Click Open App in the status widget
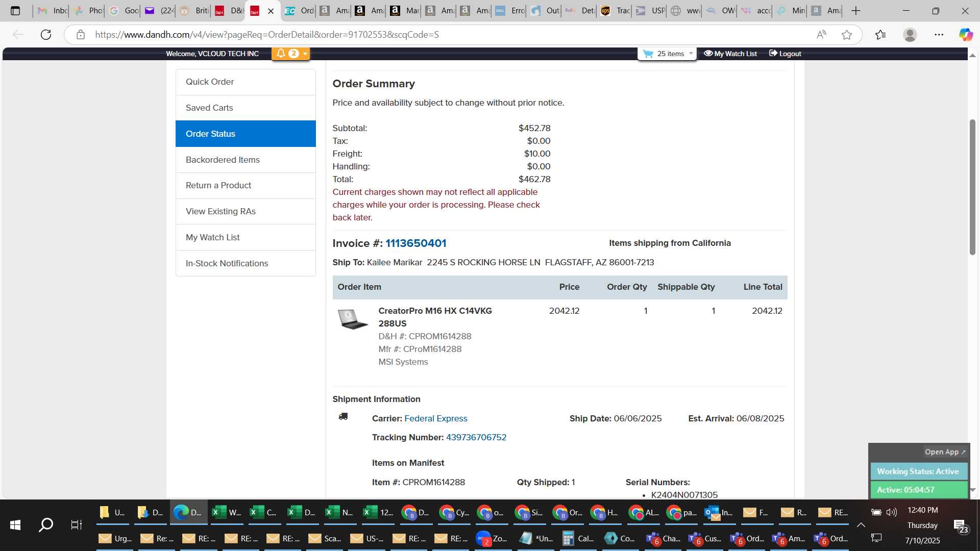Screen dimensions: 980x551 click(x=945, y=452)
